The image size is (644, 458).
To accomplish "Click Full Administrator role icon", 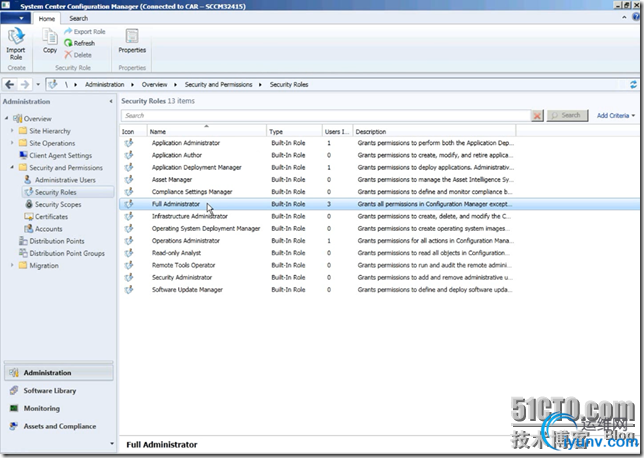I will tap(129, 204).
